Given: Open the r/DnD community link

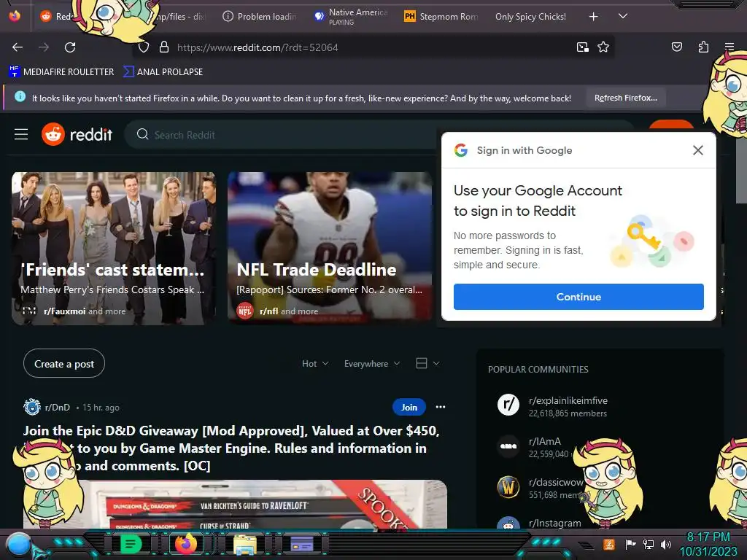Looking at the screenshot, I should pos(57,408).
